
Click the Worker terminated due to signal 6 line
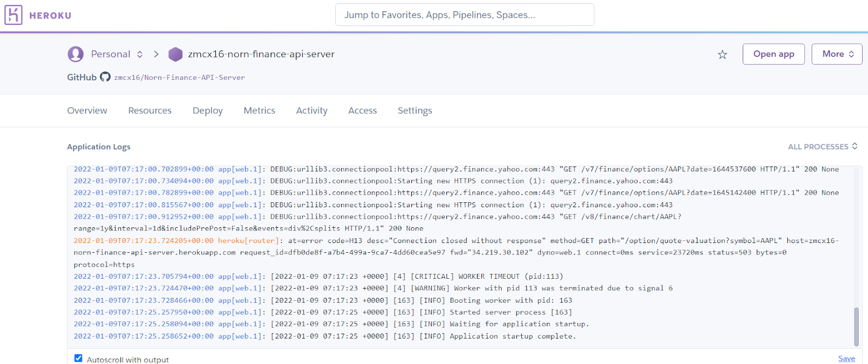pyautogui.click(x=373, y=288)
